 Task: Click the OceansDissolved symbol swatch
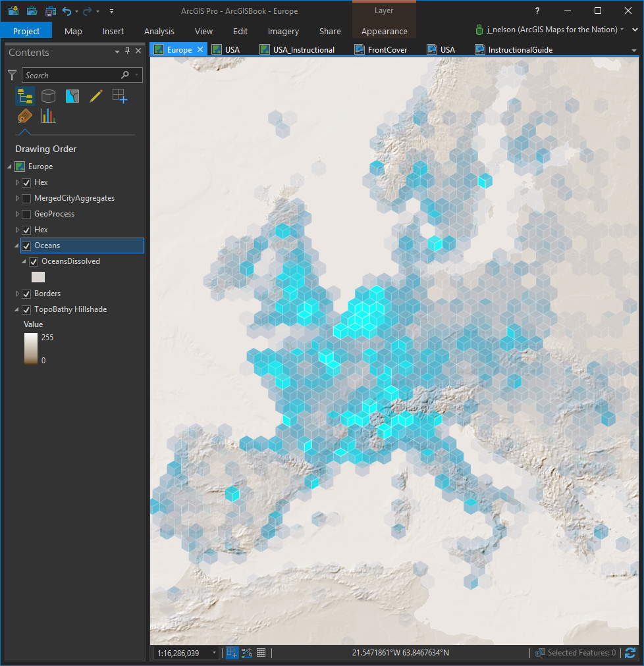coord(38,277)
